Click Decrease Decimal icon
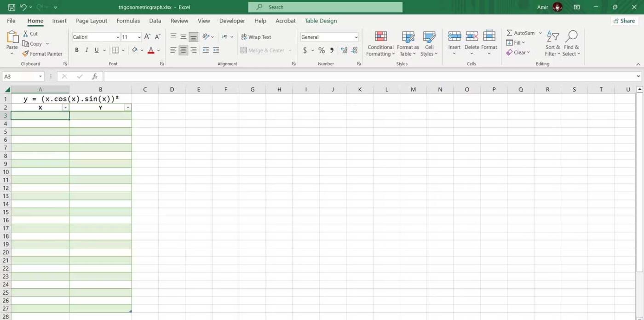Viewport: 644px width, 320px height. (354, 50)
